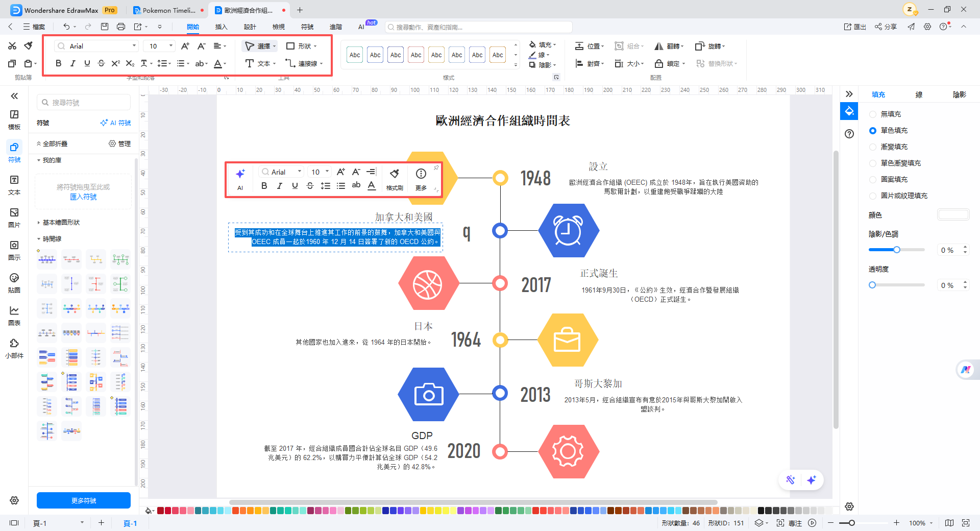Click the Share button at top right
Viewport: 980px width, 531px height.
(x=886, y=27)
